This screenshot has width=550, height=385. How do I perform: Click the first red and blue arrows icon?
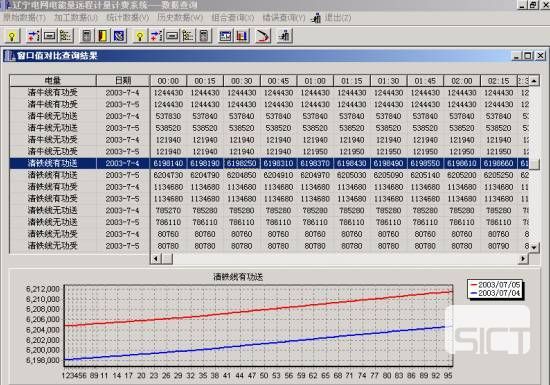[x=33, y=36]
